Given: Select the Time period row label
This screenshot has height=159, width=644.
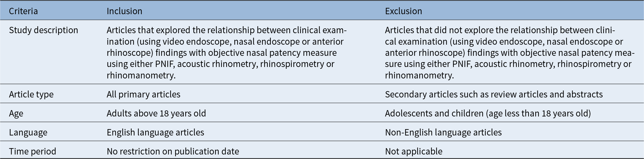Looking at the screenshot, I should pyautogui.click(x=32, y=151).
